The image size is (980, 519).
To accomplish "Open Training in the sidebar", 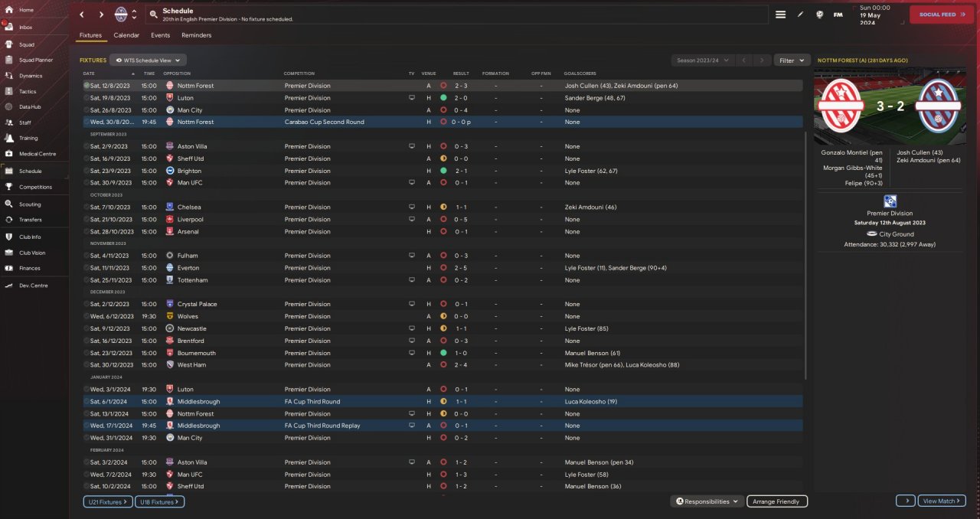I will [x=28, y=139].
